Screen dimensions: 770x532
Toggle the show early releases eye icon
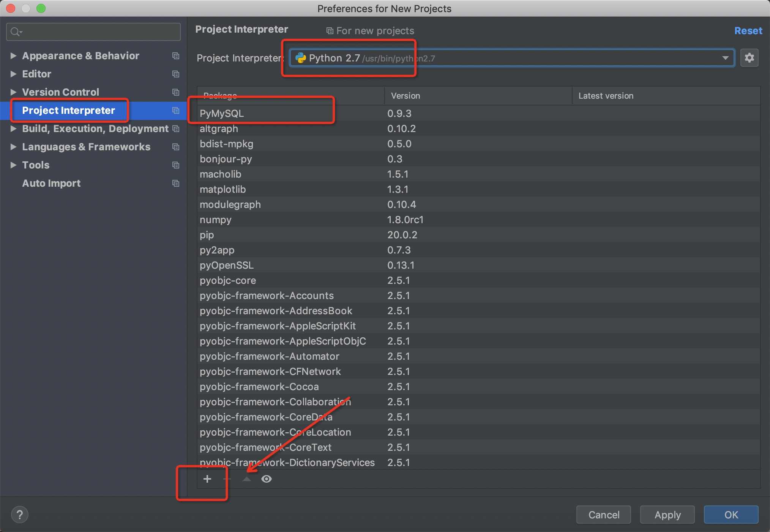tap(267, 479)
